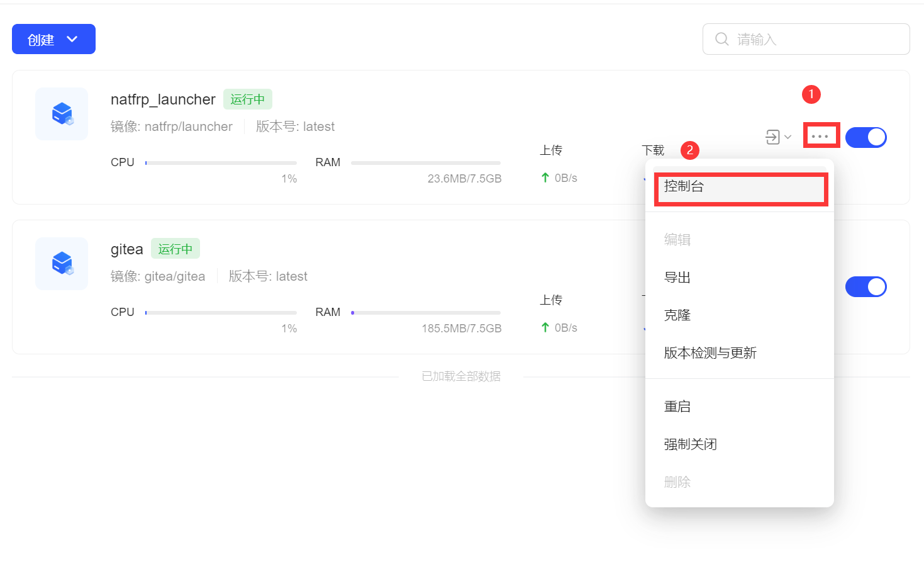Click gitea RAM usage bar

[426, 313]
